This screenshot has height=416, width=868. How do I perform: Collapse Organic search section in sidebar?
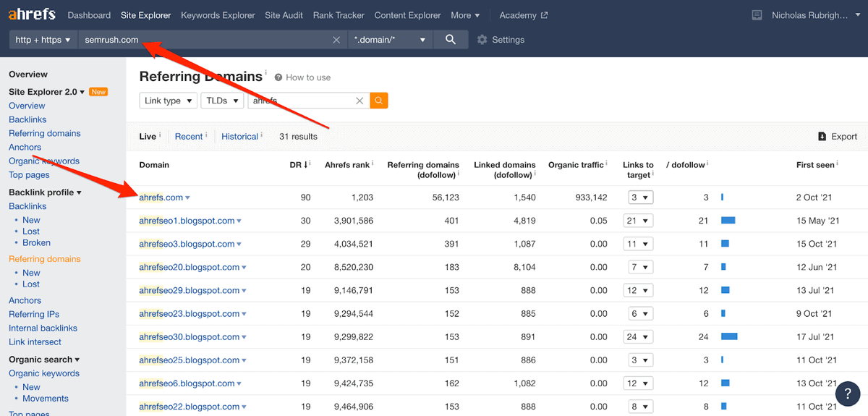44,360
